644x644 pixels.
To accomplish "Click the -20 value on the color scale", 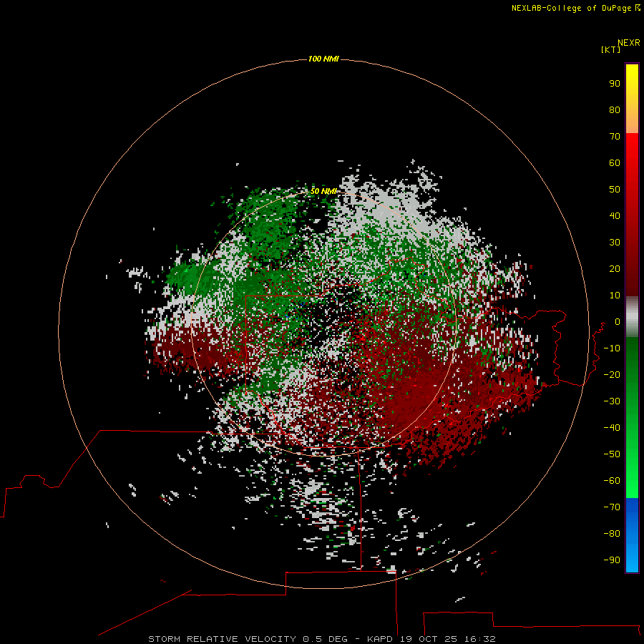I will (x=612, y=374).
